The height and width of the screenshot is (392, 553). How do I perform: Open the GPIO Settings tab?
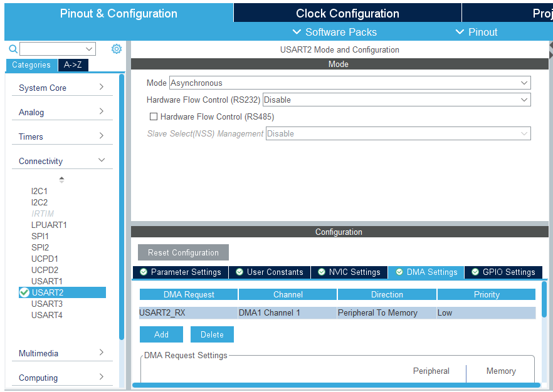(503, 272)
